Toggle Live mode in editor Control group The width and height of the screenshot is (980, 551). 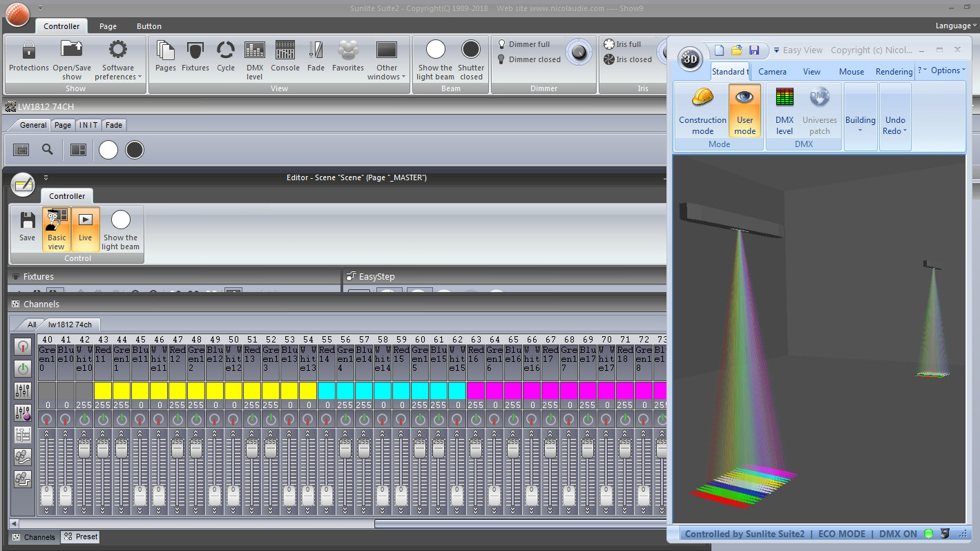85,226
